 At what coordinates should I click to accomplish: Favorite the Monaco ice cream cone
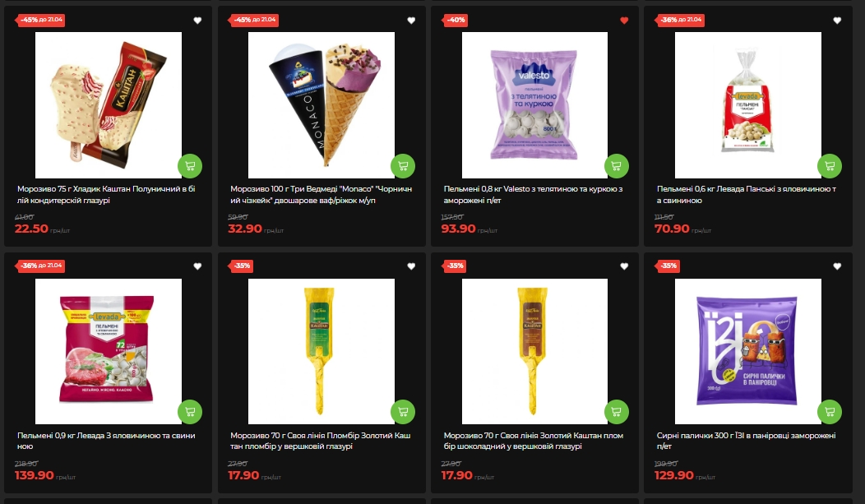pyautogui.click(x=411, y=21)
